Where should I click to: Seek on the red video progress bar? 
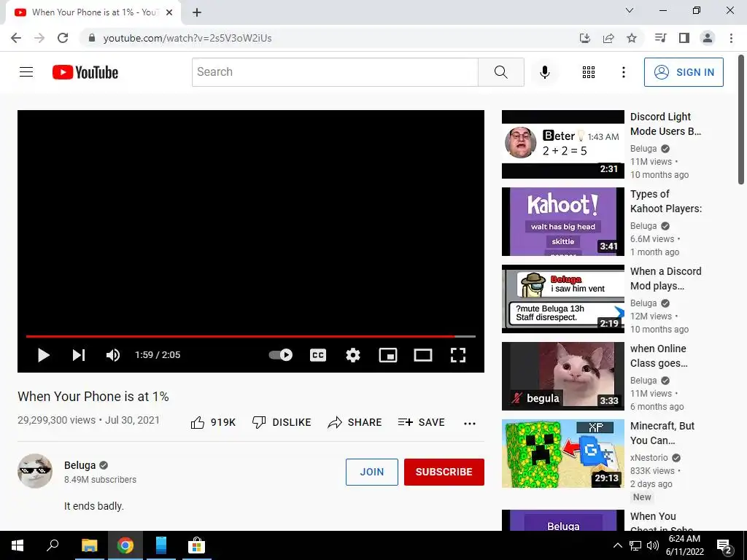tap(251, 336)
